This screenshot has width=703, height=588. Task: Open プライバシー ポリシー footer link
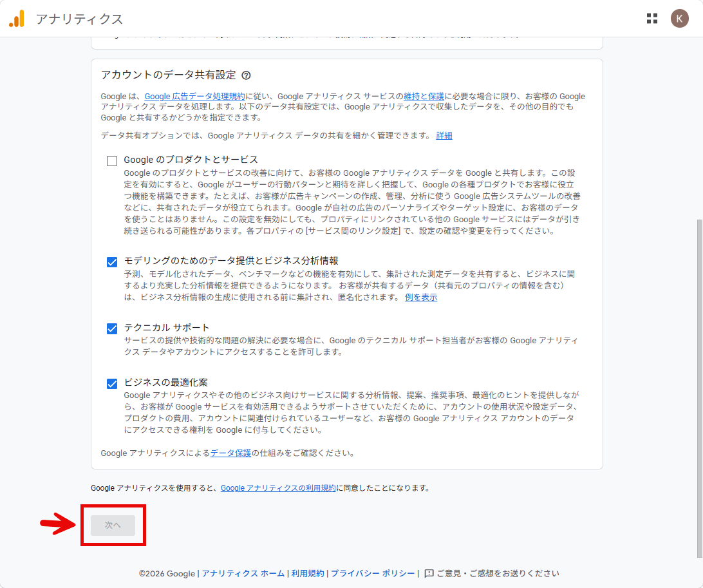point(373,573)
